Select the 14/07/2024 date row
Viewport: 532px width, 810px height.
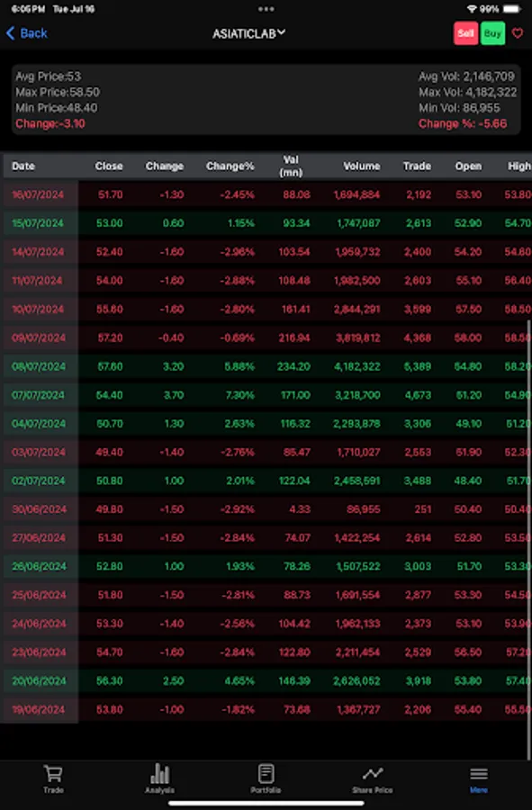tap(266, 252)
